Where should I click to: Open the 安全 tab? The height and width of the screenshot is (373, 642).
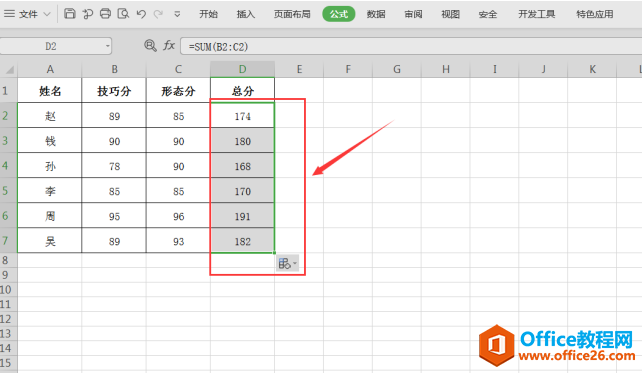(488, 14)
